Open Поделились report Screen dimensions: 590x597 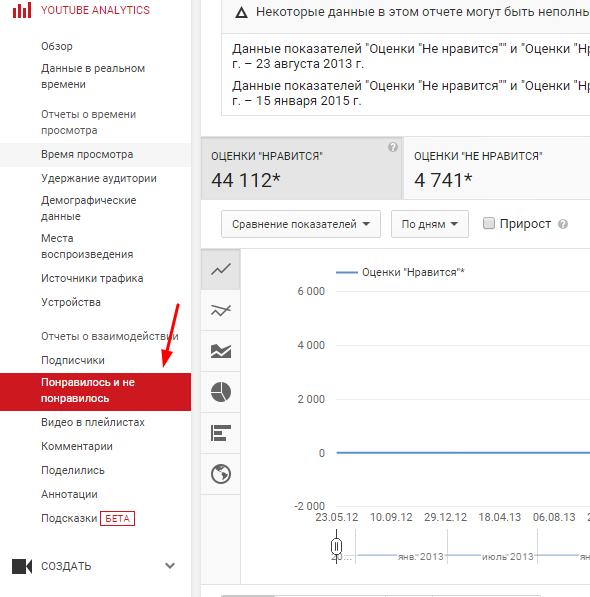tap(73, 470)
